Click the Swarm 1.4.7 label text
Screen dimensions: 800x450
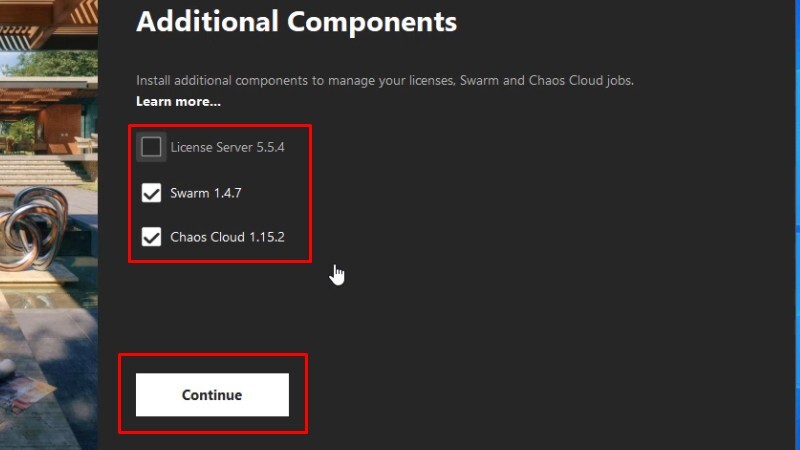pyautogui.click(x=206, y=193)
